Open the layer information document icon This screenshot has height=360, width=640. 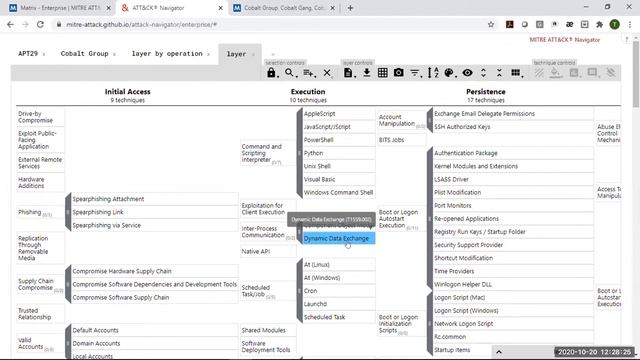pyautogui.click(x=348, y=73)
